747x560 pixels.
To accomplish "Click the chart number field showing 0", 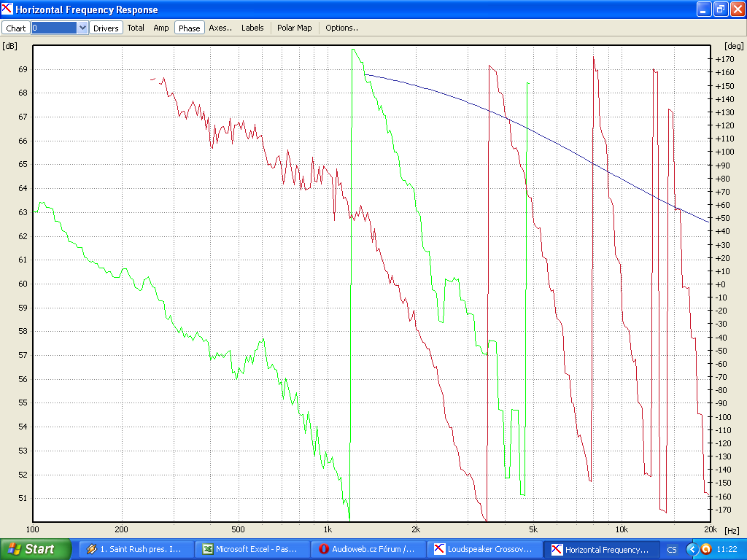I will 54,28.
